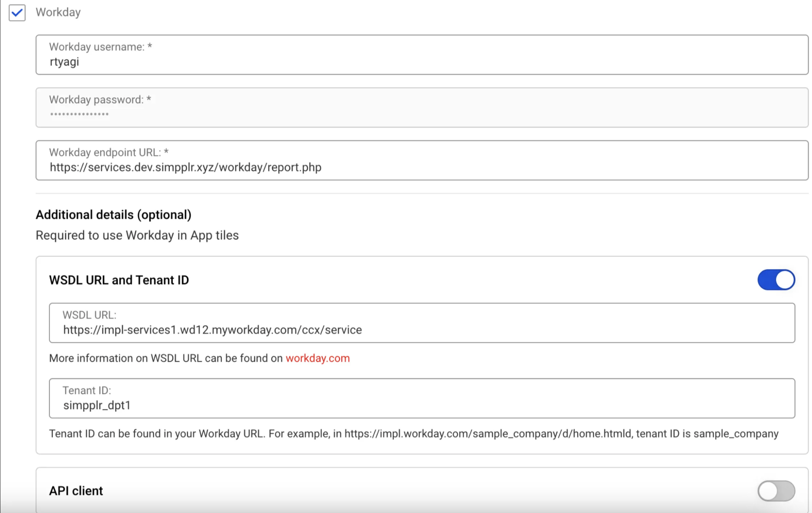Screen dimensions: 812x513
Task: Disable the WSDL URL and Tenant ID toggle
Action: pyautogui.click(x=776, y=280)
